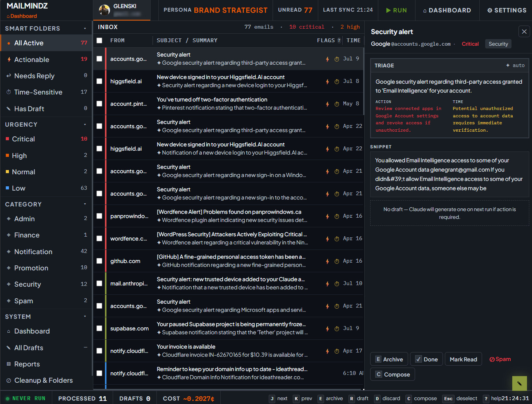Click the Compose button in detail panel
Screen dimensions: 532x404
pyautogui.click(x=393, y=375)
